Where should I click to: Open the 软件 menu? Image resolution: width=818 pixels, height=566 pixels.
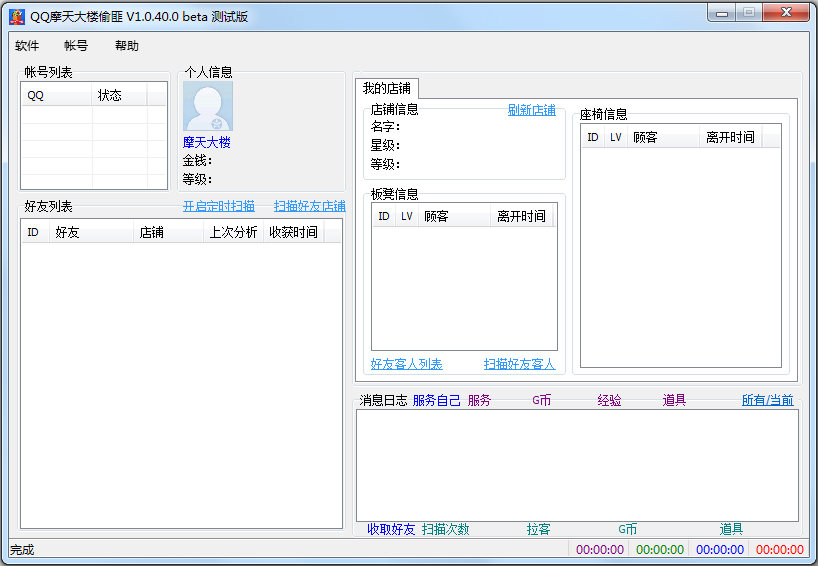point(27,46)
